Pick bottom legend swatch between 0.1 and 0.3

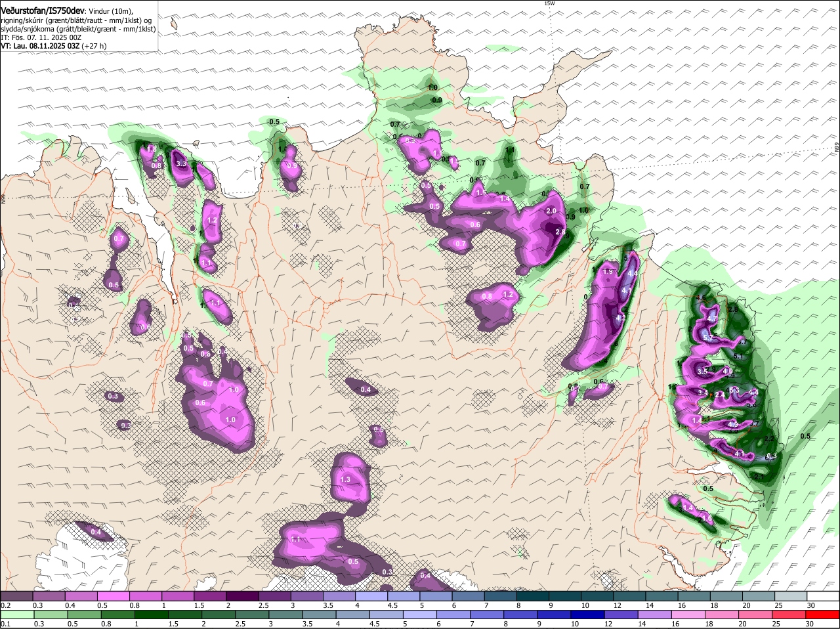pos(18,614)
